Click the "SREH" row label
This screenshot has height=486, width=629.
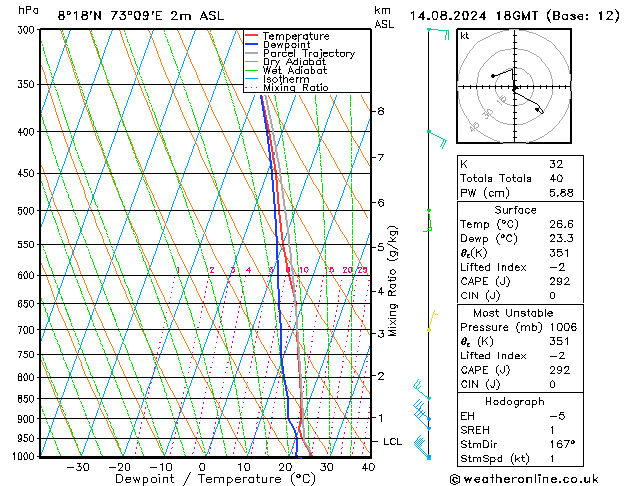coord(475,430)
